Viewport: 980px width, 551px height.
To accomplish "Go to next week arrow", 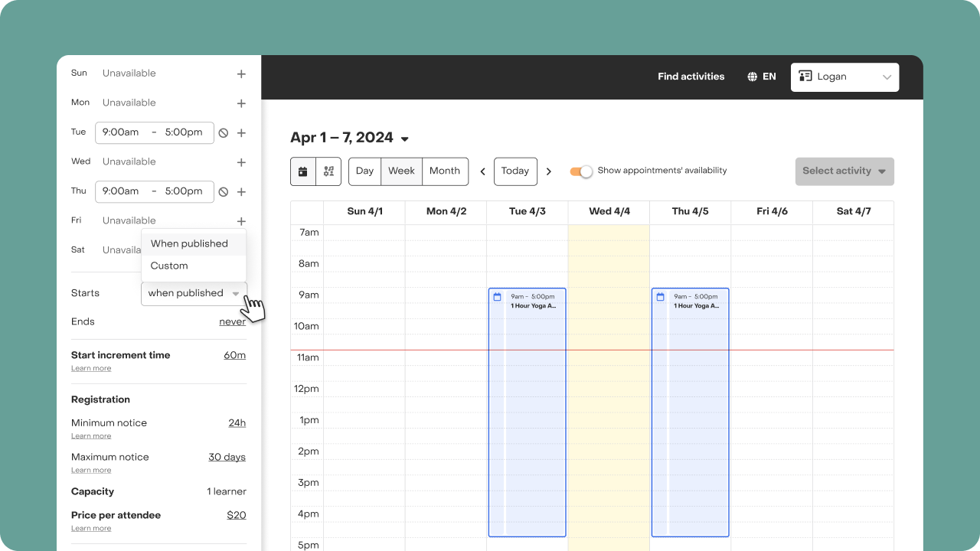I will (548, 171).
